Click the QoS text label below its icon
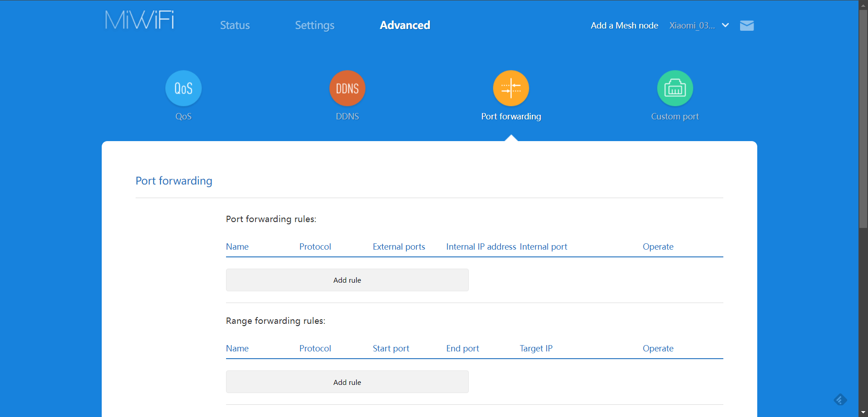868x417 pixels. (x=184, y=117)
